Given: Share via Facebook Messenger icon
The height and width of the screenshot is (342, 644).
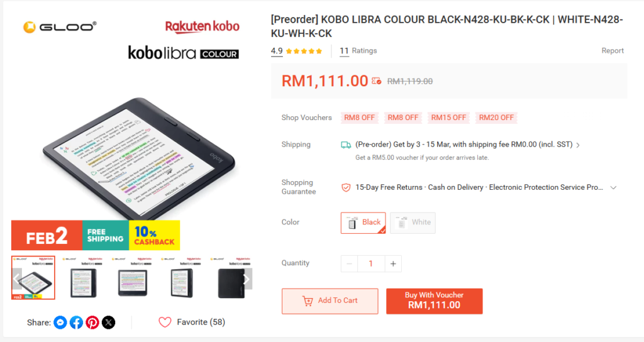Looking at the screenshot, I should (60, 323).
